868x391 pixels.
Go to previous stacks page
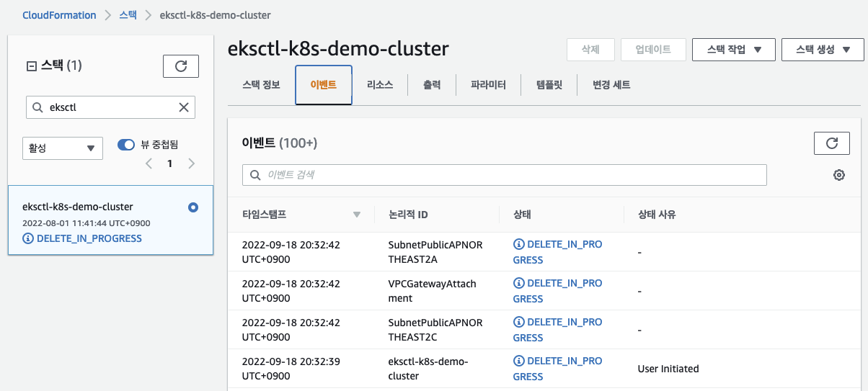coord(149,163)
